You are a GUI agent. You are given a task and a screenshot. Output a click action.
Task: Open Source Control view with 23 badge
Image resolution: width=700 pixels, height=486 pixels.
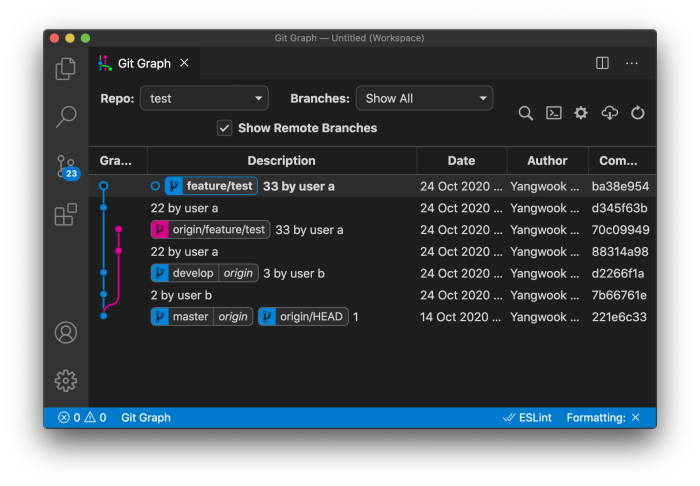[67, 167]
